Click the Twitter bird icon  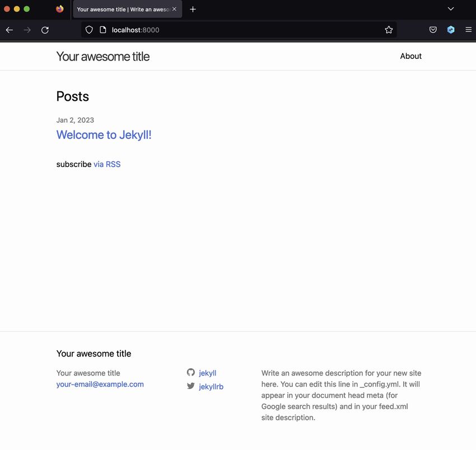(x=190, y=386)
